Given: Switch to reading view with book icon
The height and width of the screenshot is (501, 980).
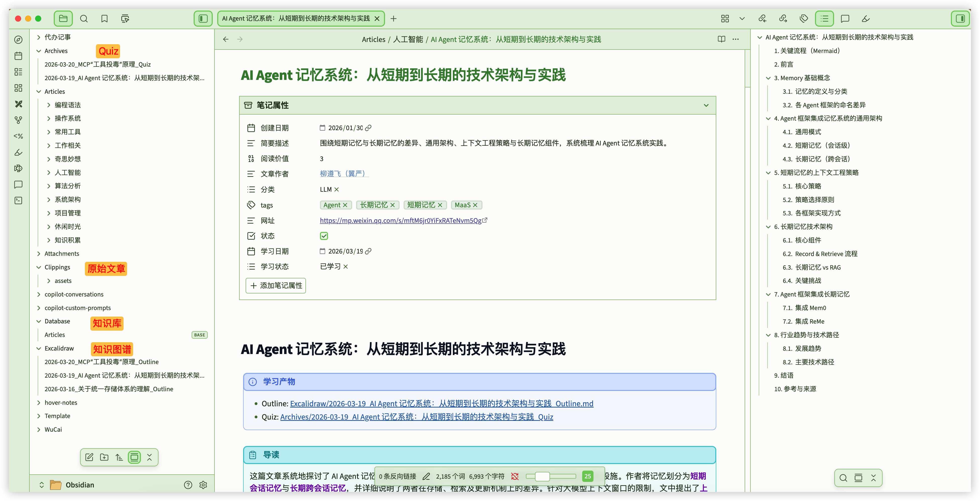Looking at the screenshot, I should [x=721, y=39].
